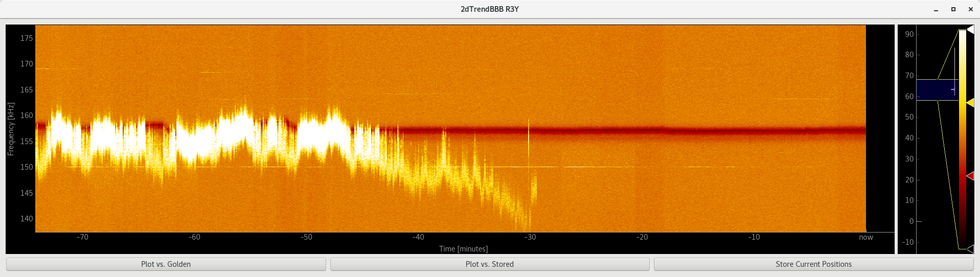The width and height of the screenshot is (980, 277).
Task: Select the red gradient tick marker
Action: 970,176
